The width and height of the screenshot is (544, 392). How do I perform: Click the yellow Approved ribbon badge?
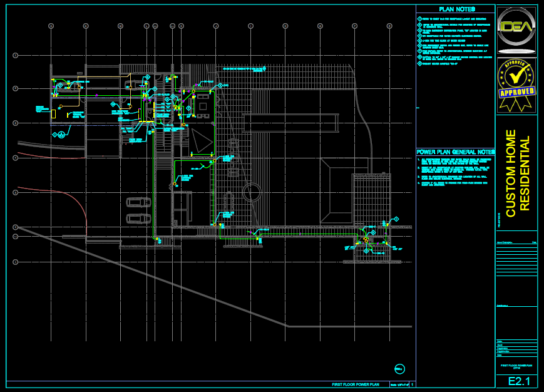coord(516,86)
